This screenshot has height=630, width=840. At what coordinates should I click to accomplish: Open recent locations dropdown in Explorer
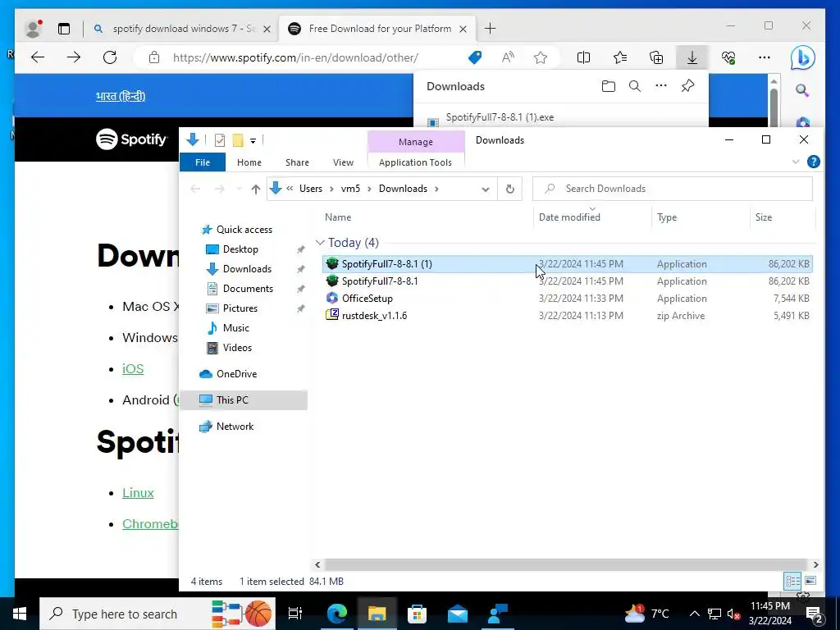point(239,189)
